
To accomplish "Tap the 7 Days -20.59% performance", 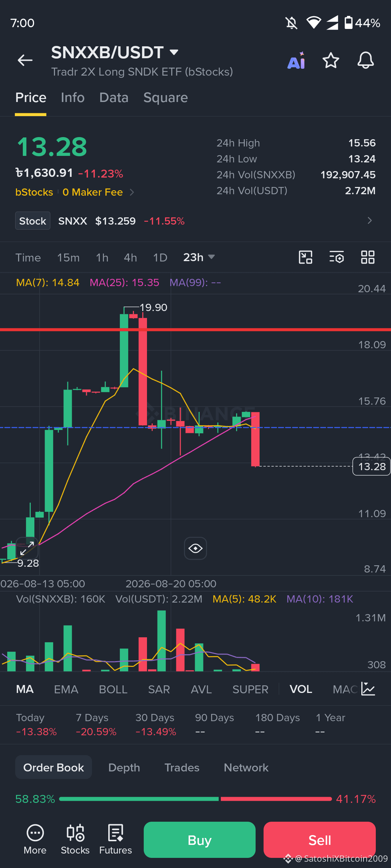I will click(x=96, y=724).
